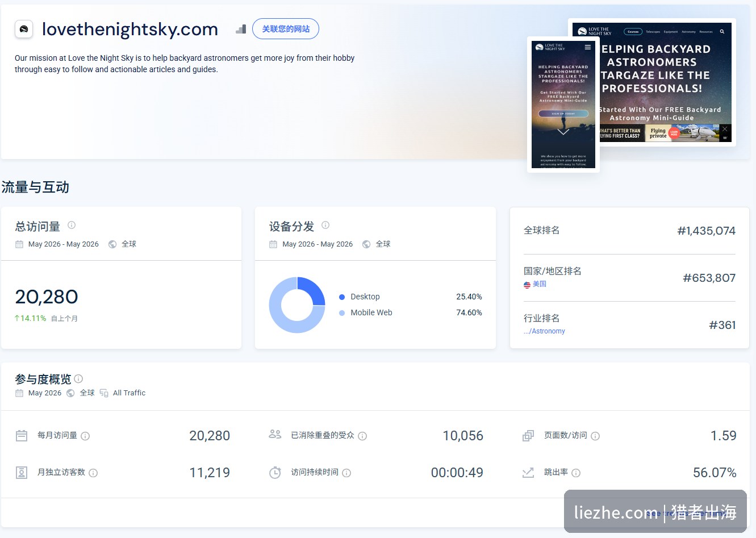The image size is (756, 538).
Task: Click the info icon beside 访问持续时间
Action: 346,473
